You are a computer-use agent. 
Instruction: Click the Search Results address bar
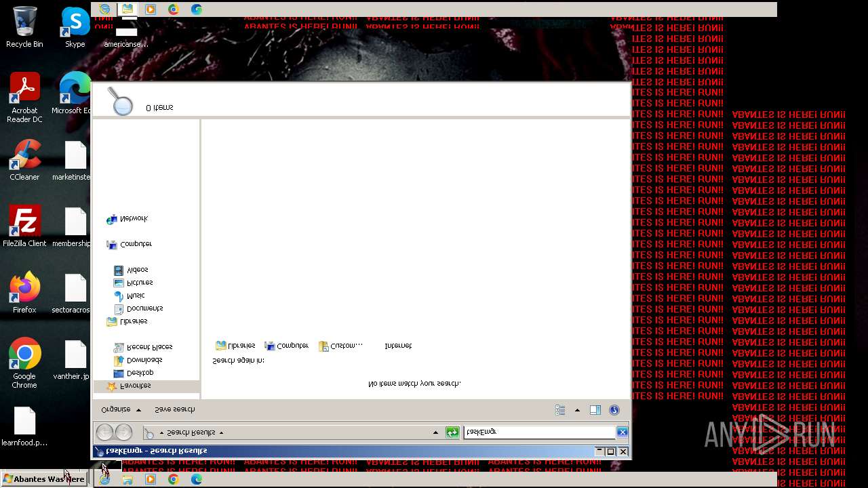(292, 432)
